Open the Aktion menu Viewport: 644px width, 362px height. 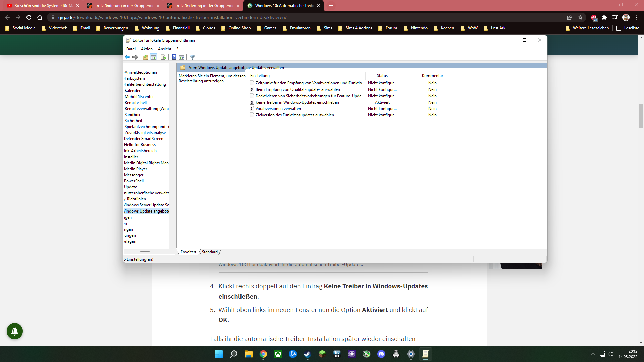tap(147, 49)
